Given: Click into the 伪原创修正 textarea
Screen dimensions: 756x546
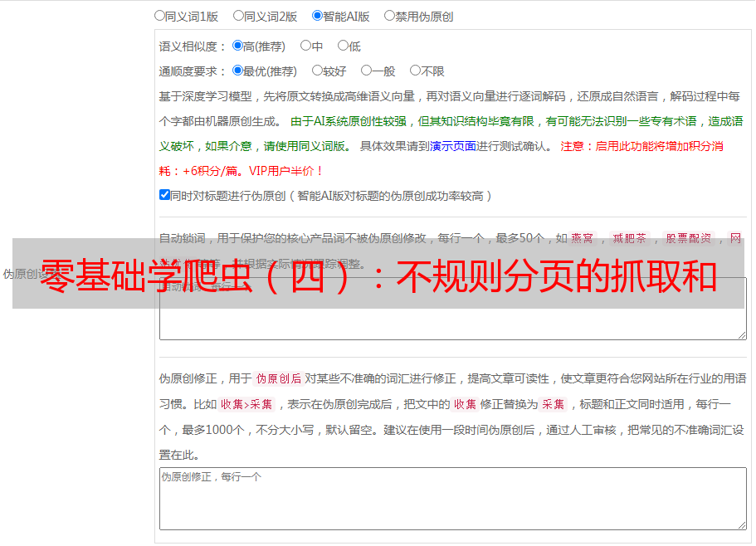Looking at the screenshot, I should (453, 499).
